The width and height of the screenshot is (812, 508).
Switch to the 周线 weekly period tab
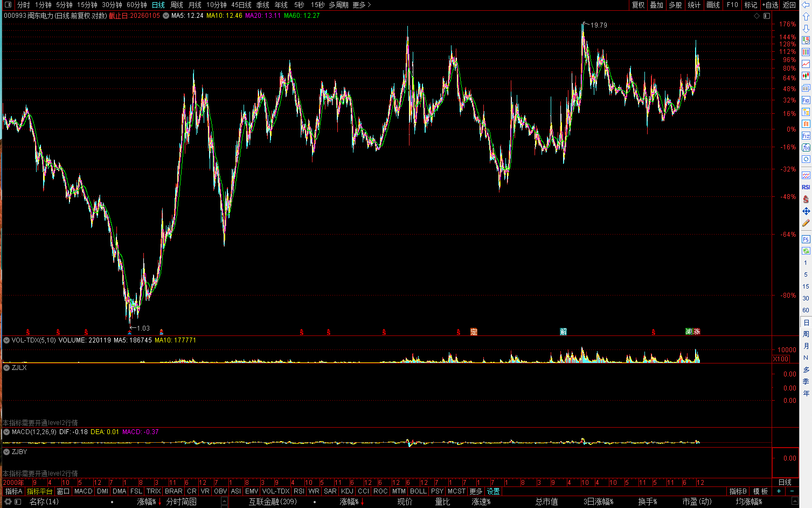[177, 5]
